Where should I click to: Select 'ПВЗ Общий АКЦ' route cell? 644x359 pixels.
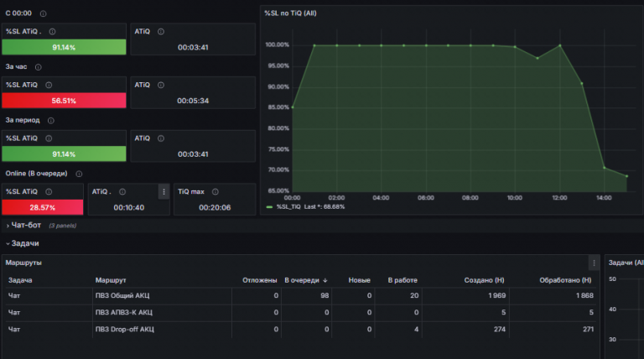[122, 295]
